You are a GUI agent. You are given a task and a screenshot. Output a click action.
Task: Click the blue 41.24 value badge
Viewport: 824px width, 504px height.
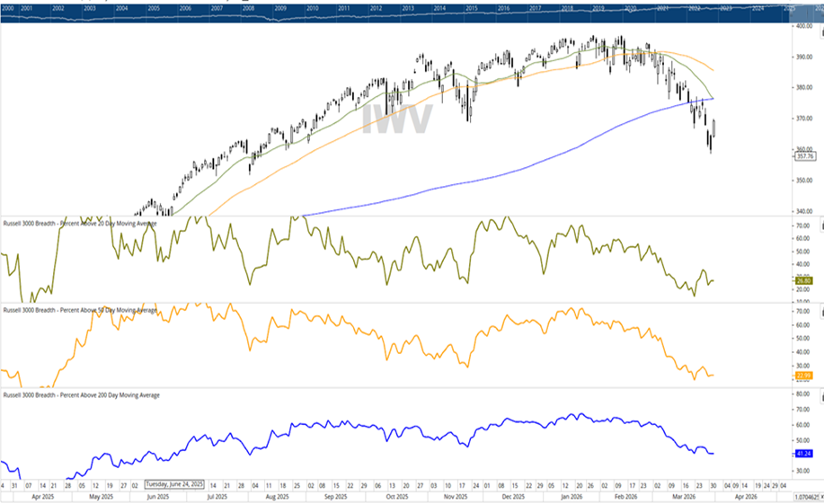[x=803, y=454]
